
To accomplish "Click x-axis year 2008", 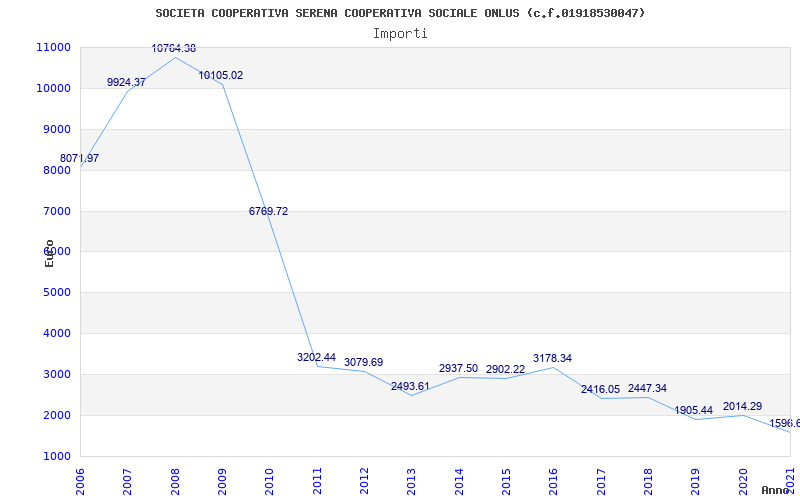I will click(x=175, y=482).
